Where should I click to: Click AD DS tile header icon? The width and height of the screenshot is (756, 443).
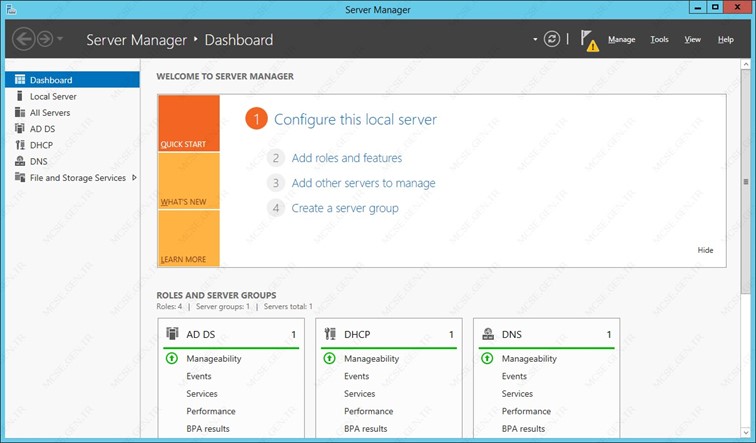172,334
